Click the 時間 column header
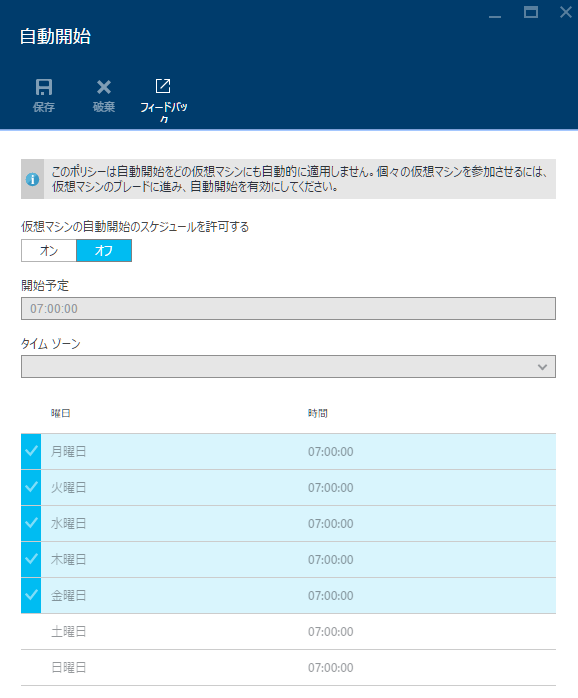The width and height of the screenshot is (578, 698). [x=317, y=414]
